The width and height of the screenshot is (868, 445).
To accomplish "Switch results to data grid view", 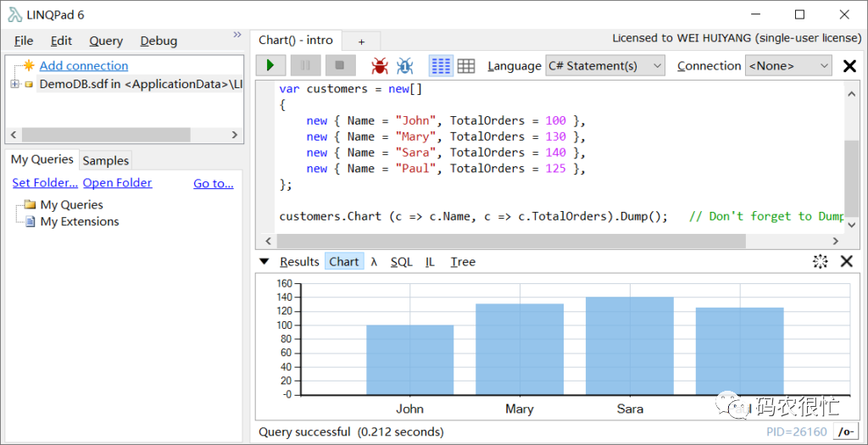I will 466,66.
